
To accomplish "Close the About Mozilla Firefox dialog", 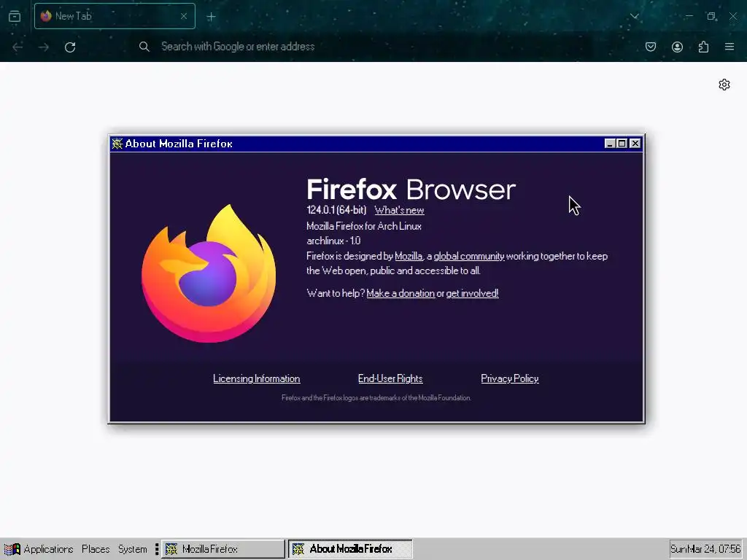I will pyautogui.click(x=635, y=144).
